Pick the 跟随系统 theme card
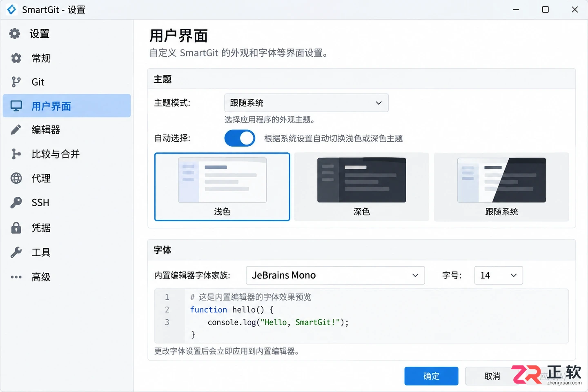The width and height of the screenshot is (588, 392). pyautogui.click(x=501, y=187)
